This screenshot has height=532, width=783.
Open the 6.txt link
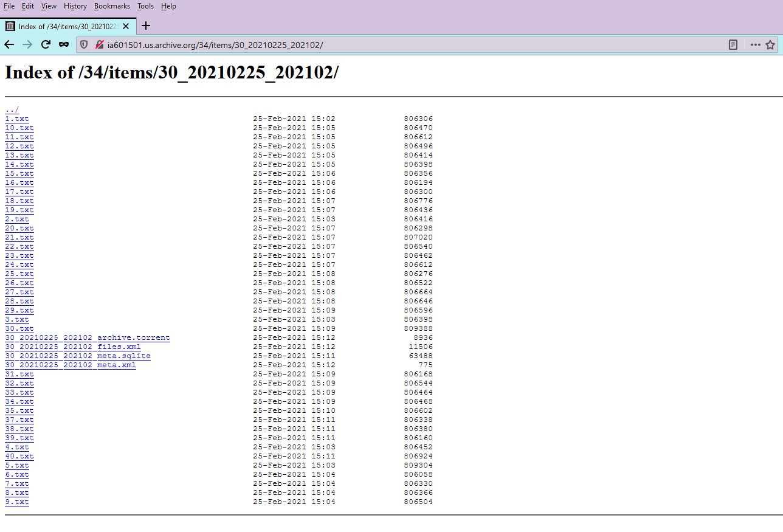coord(17,474)
